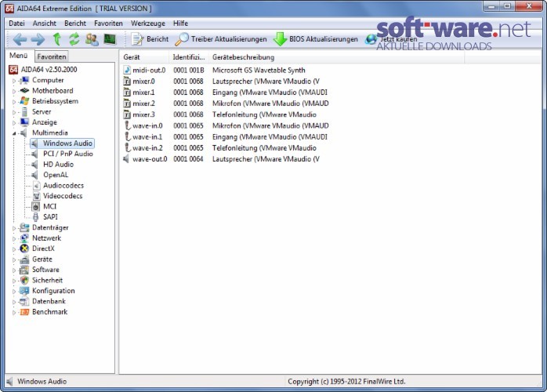
Task: Open the Datei menu
Action: tap(16, 24)
